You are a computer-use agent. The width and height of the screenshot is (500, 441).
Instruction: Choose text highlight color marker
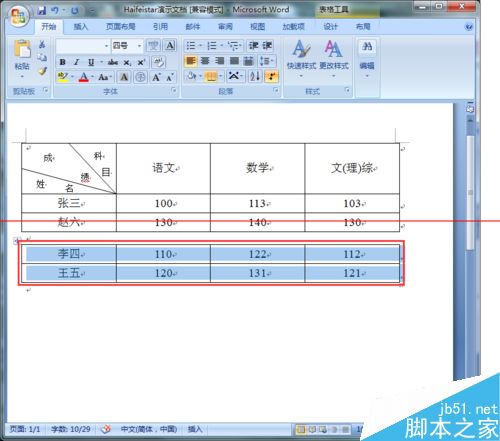[62, 77]
